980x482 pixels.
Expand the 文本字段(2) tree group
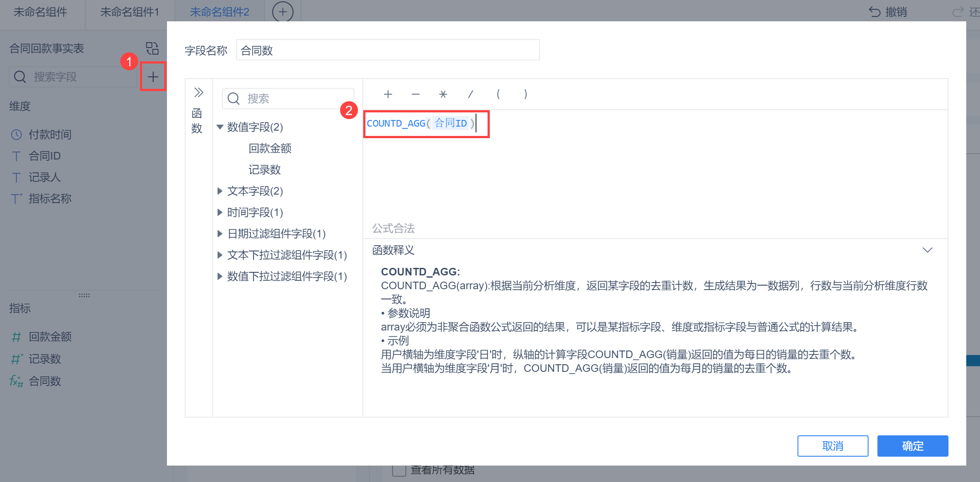[x=220, y=191]
